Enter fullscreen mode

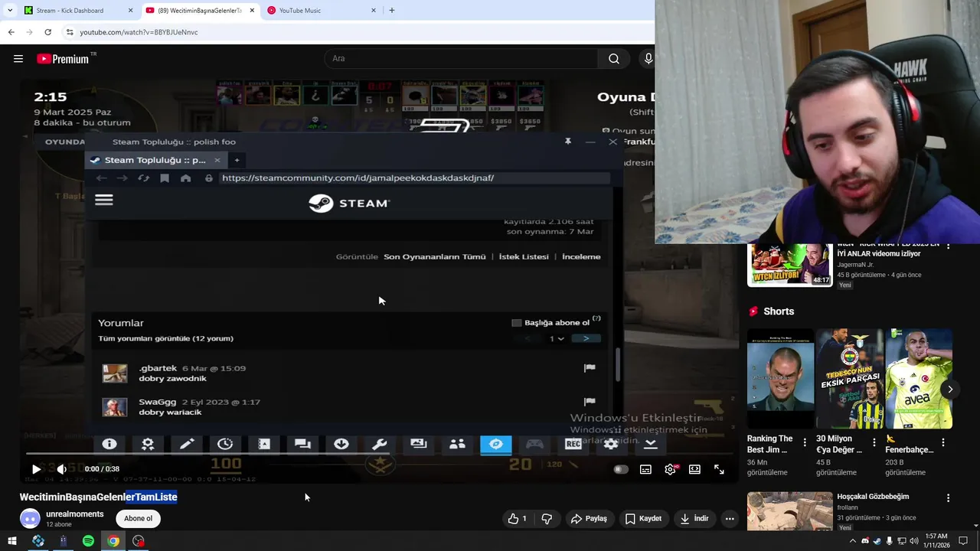(x=719, y=469)
